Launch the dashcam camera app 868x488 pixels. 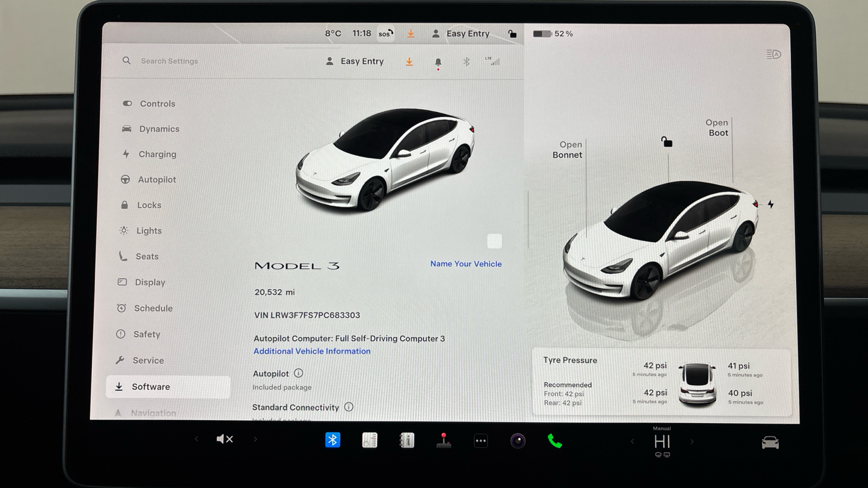tap(518, 441)
